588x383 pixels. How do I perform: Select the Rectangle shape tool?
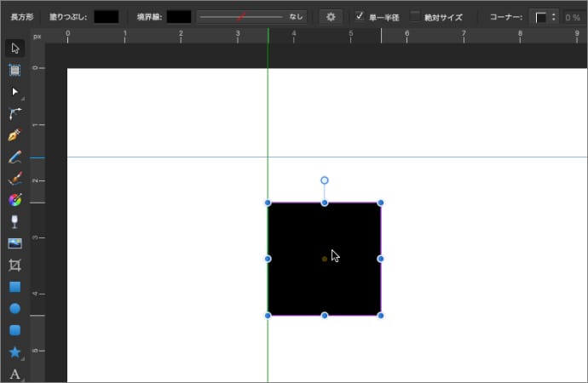pyautogui.click(x=14, y=287)
